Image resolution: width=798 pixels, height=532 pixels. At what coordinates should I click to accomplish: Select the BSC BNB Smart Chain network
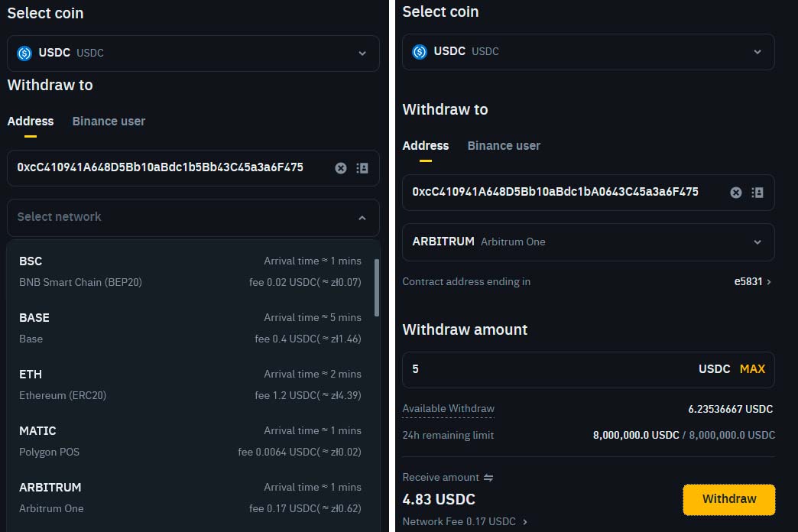pos(153,271)
